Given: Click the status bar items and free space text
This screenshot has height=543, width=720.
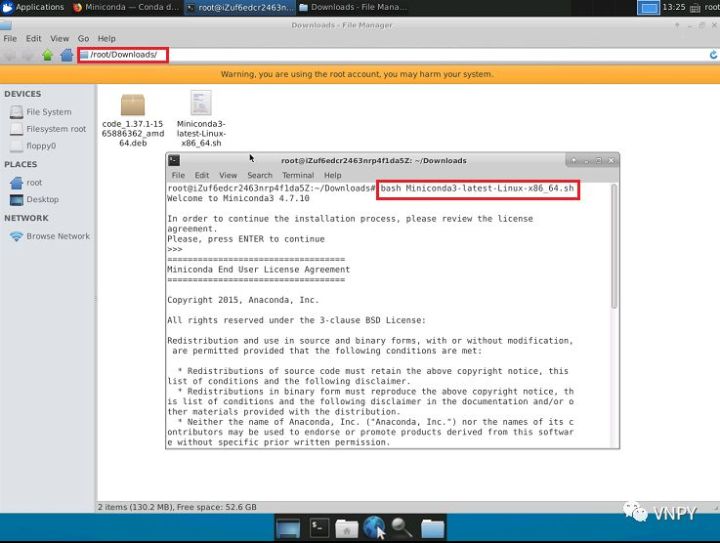Looking at the screenshot, I should click(177, 507).
